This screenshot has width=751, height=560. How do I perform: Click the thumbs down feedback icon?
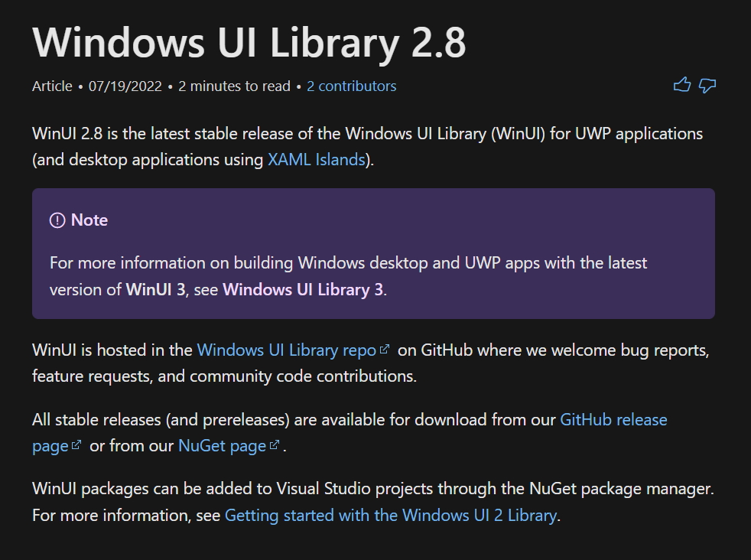pos(707,86)
